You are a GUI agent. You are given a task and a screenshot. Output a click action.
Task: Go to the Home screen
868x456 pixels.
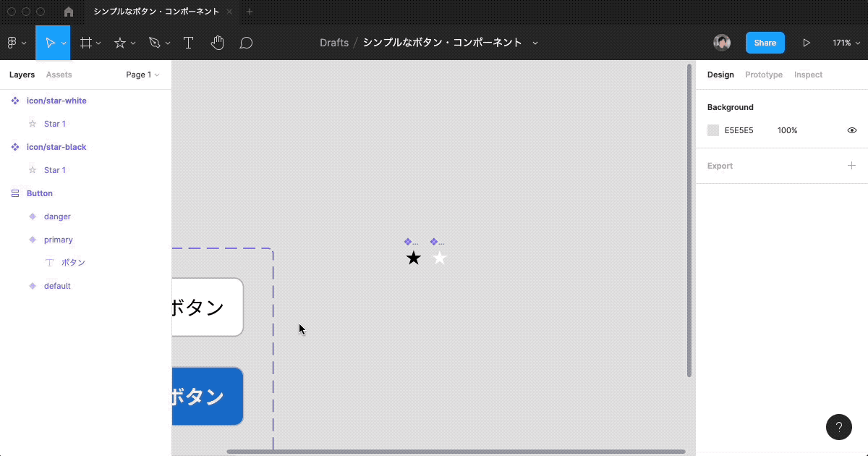(69, 12)
